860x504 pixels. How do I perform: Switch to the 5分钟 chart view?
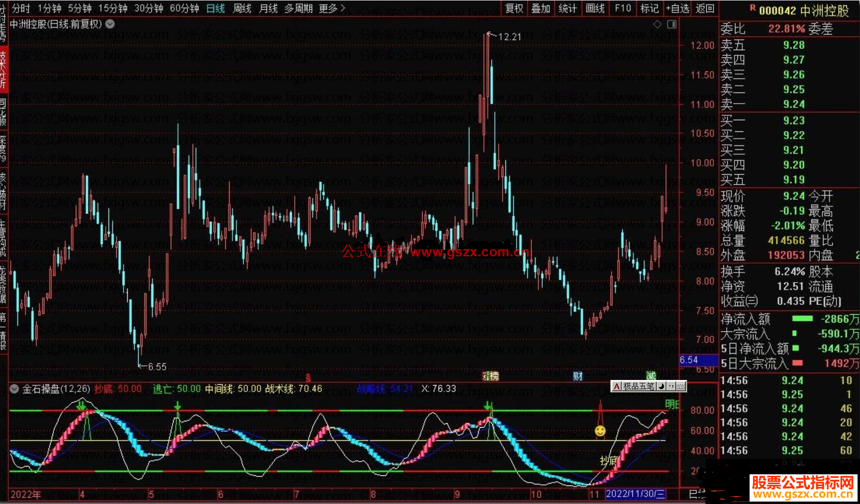(80, 8)
